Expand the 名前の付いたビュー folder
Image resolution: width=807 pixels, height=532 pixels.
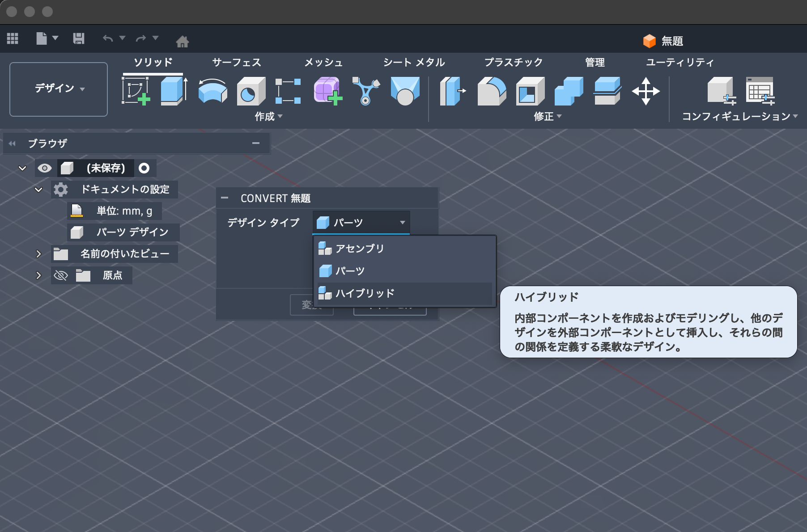38,254
